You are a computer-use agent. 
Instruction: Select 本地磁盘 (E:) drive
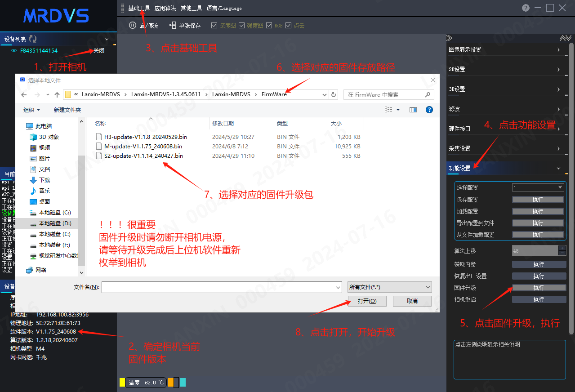(50, 234)
